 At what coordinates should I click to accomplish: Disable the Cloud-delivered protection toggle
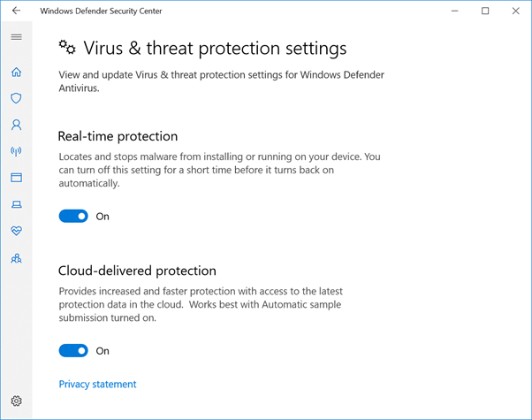[73, 350]
